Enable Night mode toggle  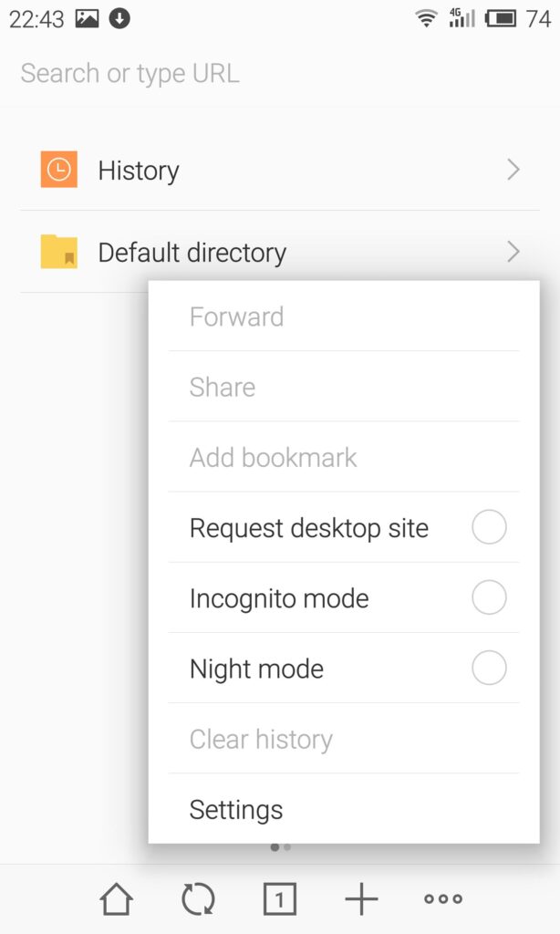click(x=489, y=669)
